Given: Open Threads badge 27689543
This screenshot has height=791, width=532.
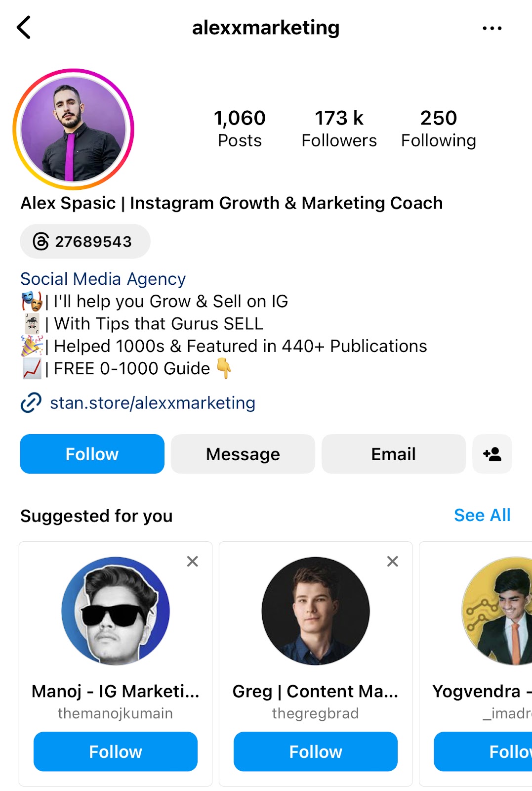Looking at the screenshot, I should (85, 241).
